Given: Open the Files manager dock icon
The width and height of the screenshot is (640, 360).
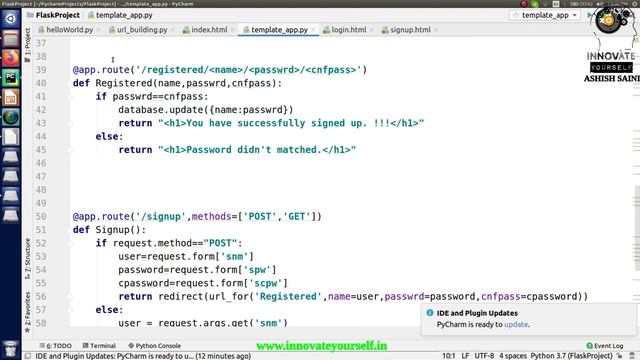Looking at the screenshot, I should 10,39.
